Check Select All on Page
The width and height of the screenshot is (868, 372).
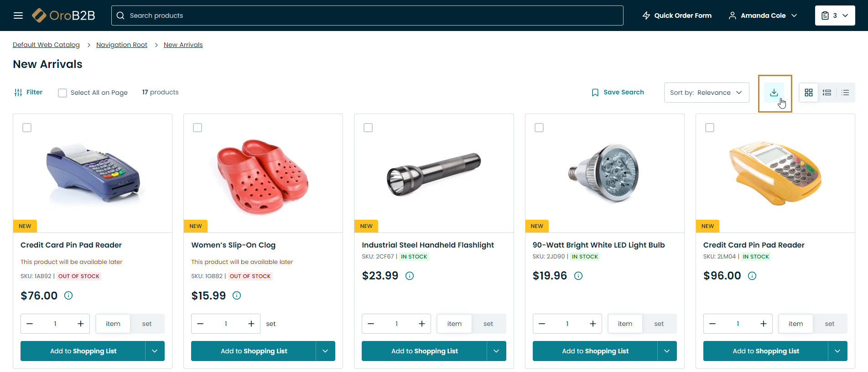point(62,93)
